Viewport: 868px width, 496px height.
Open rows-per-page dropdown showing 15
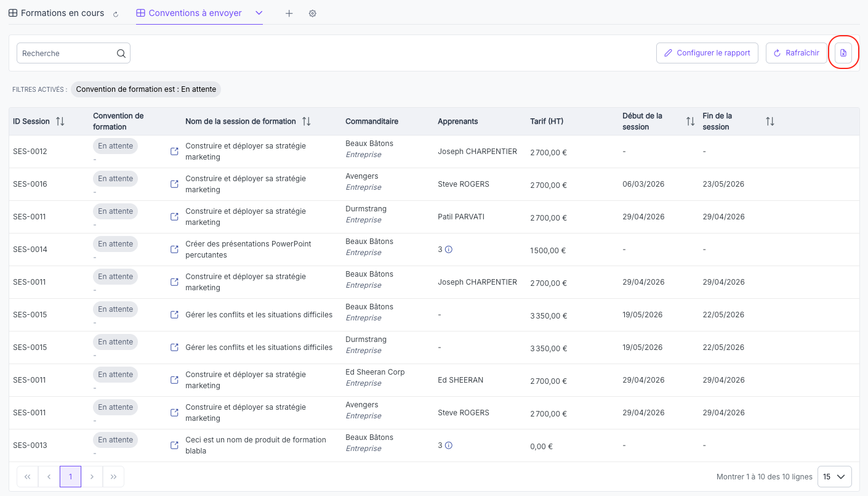click(x=835, y=477)
